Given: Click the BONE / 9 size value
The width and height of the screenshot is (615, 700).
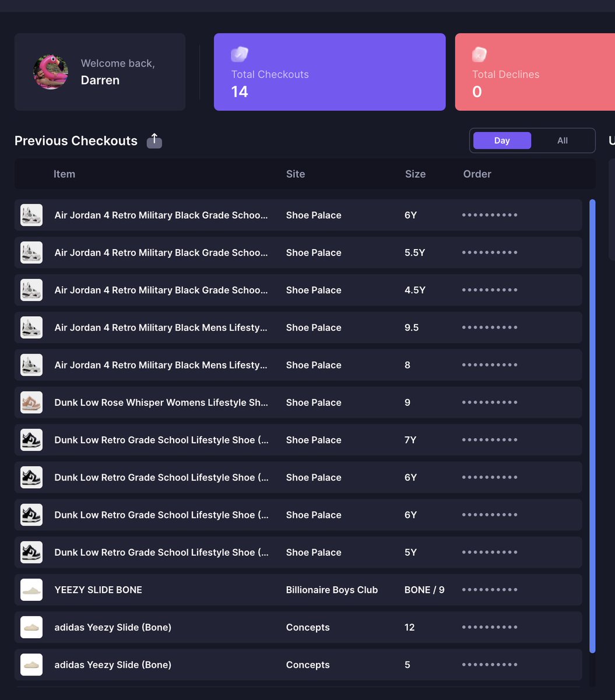Looking at the screenshot, I should 424,590.
